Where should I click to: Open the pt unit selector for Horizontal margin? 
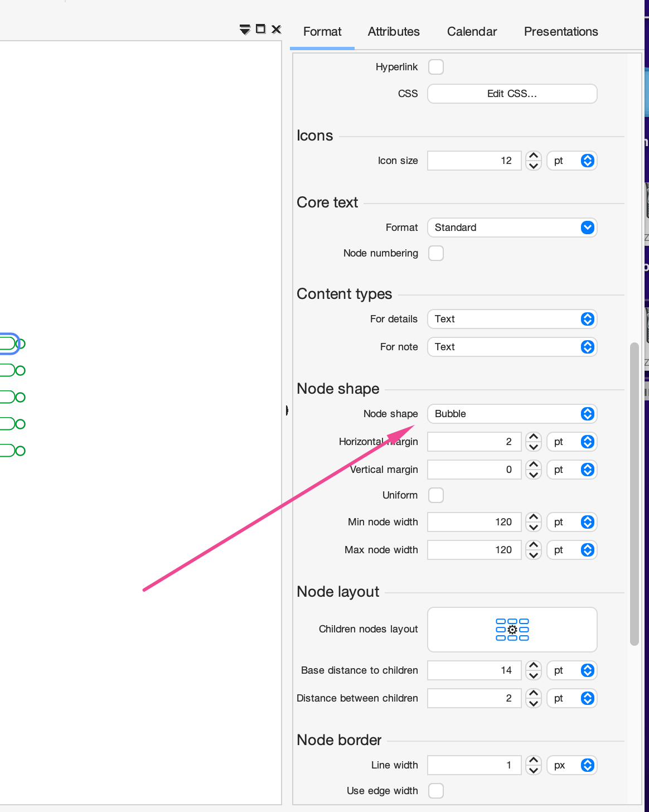(571, 442)
